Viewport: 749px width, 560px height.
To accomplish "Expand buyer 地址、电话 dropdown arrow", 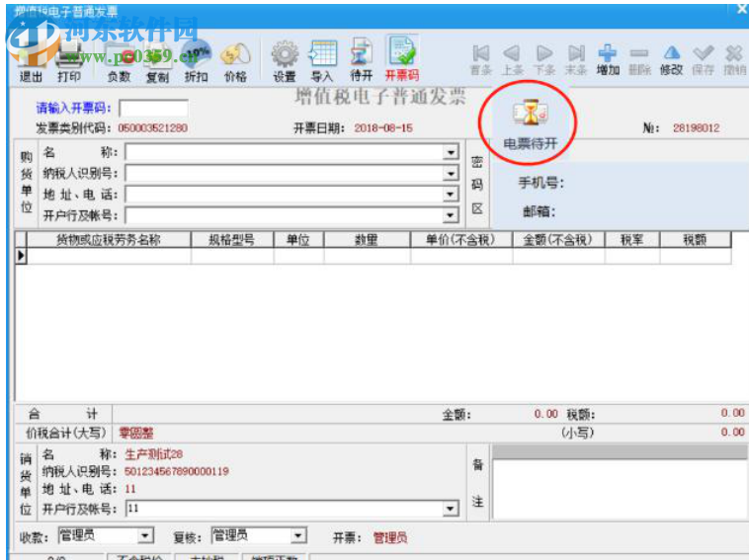I will (x=450, y=194).
